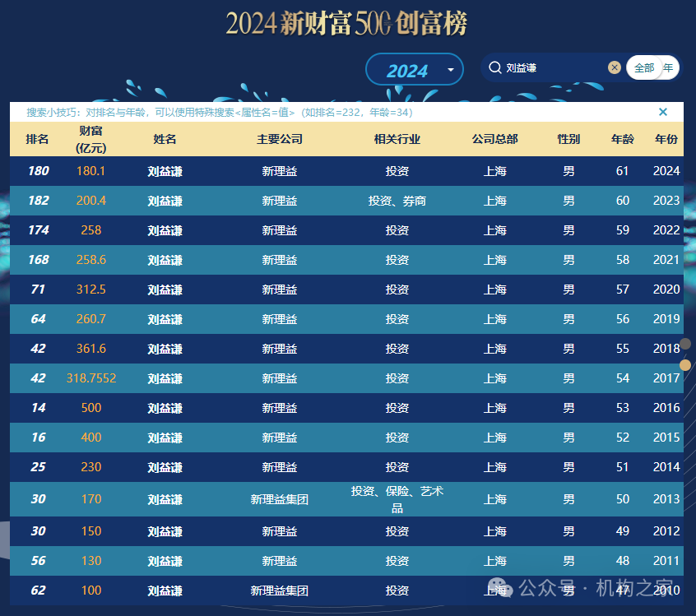
Task: Click the 年龄 column header
Action: click(622, 139)
